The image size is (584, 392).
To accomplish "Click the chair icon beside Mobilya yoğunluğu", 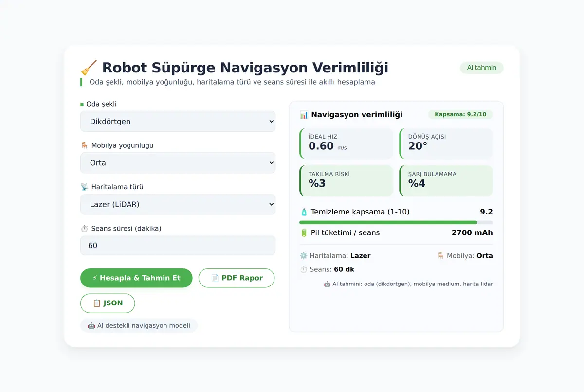I will [84, 145].
